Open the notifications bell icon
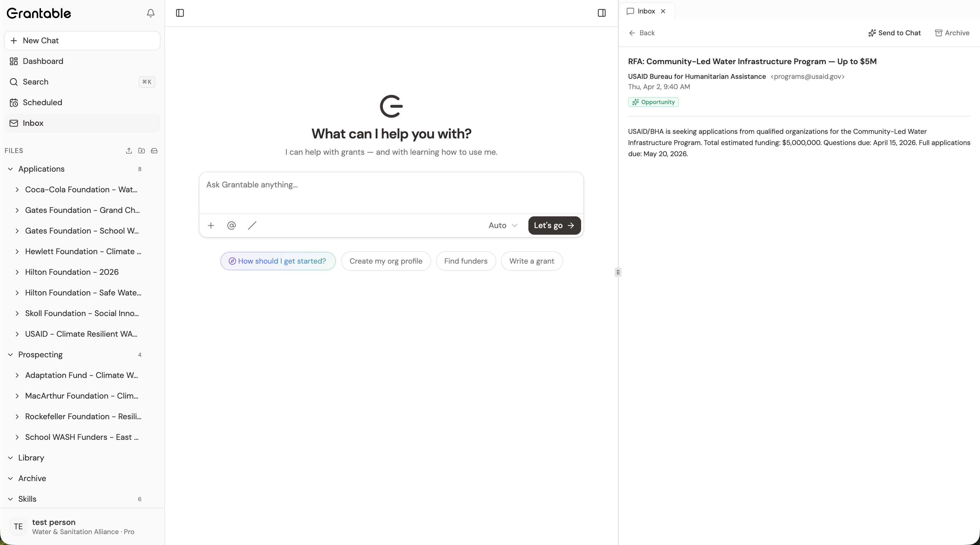The height and width of the screenshot is (545, 980). coord(151,13)
